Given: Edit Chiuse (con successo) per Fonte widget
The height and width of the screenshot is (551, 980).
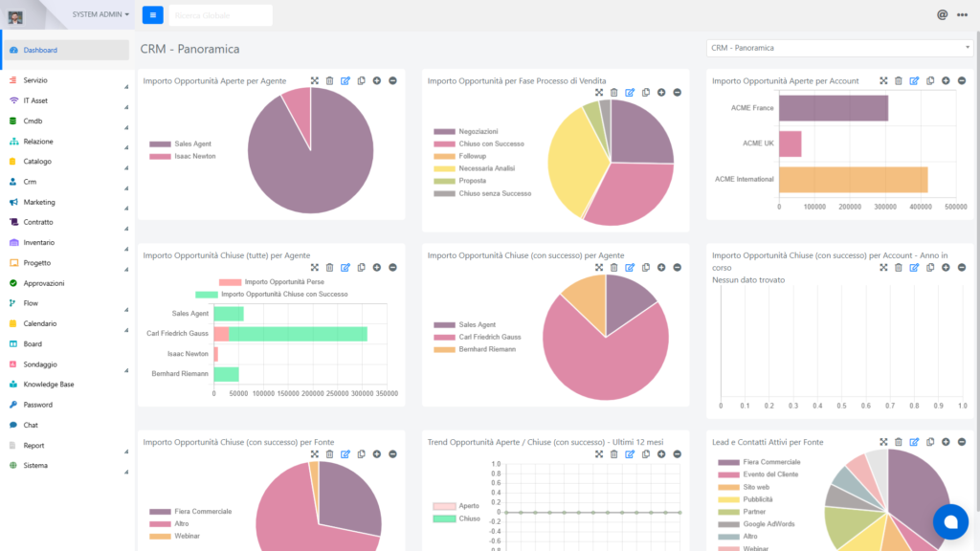Looking at the screenshot, I should click(345, 454).
